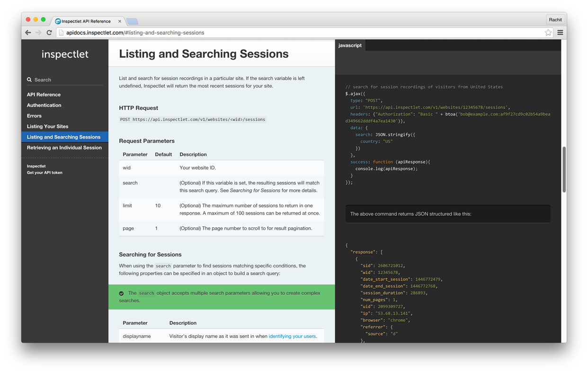Reload the page with the refresh icon
The width and height of the screenshot is (588, 373).
click(x=49, y=33)
